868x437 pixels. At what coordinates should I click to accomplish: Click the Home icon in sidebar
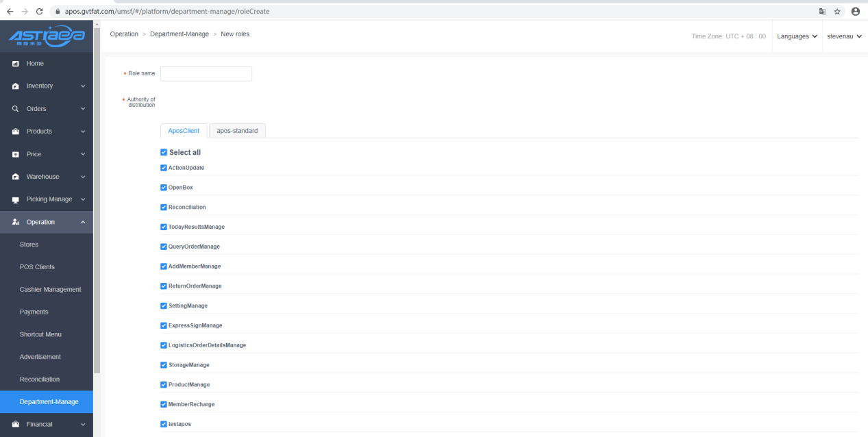(16, 64)
